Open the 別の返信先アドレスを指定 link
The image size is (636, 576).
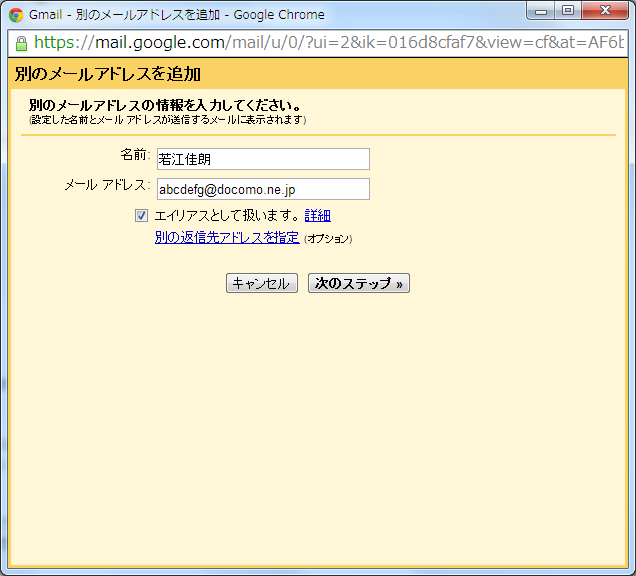click(x=227, y=238)
